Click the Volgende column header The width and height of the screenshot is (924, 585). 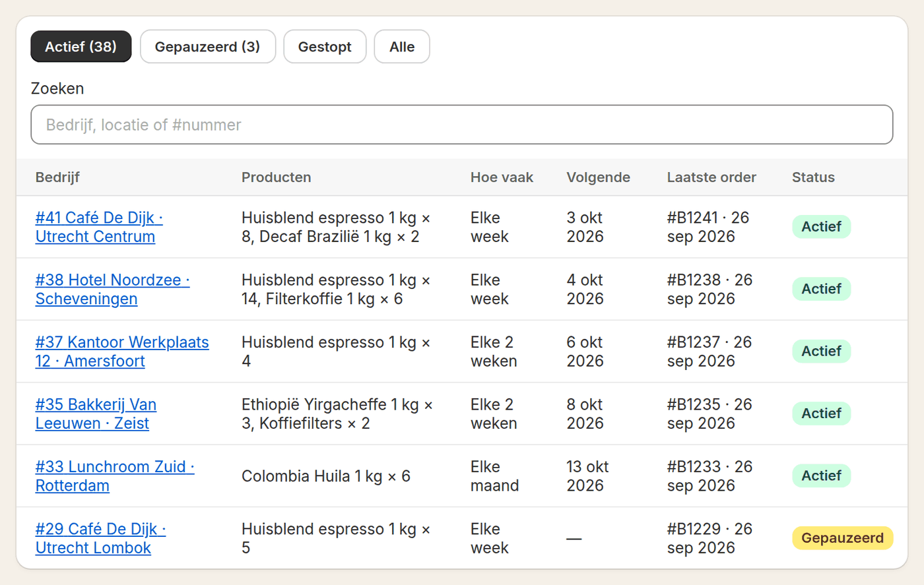point(598,177)
